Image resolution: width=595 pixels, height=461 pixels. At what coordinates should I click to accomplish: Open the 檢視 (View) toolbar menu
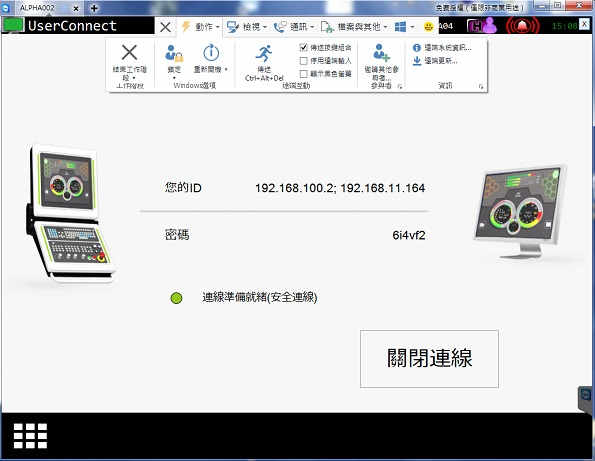tap(247, 27)
